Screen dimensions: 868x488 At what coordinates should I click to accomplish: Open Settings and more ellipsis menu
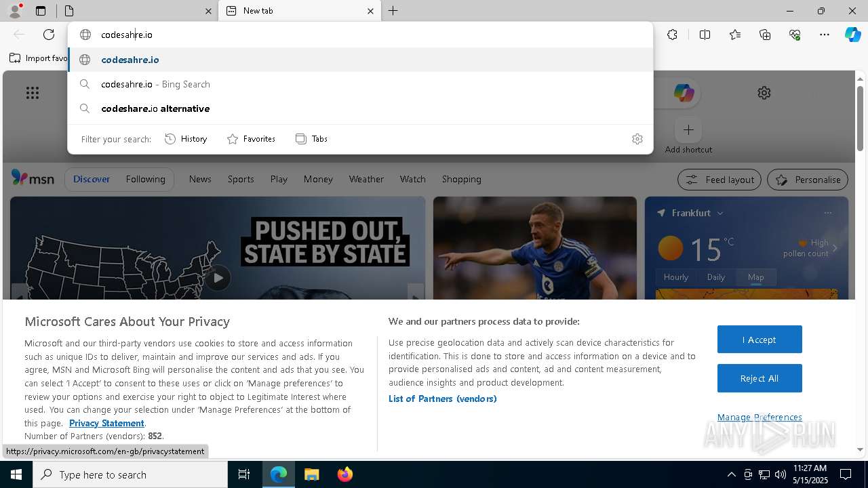[x=825, y=35]
